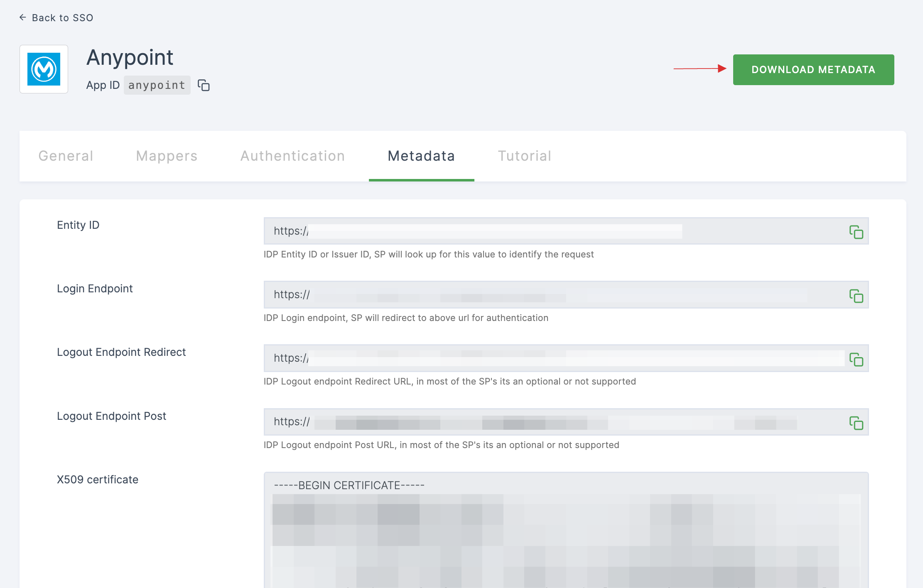Open the Mappers tab
Screen dimensions: 923x588
coord(167,156)
